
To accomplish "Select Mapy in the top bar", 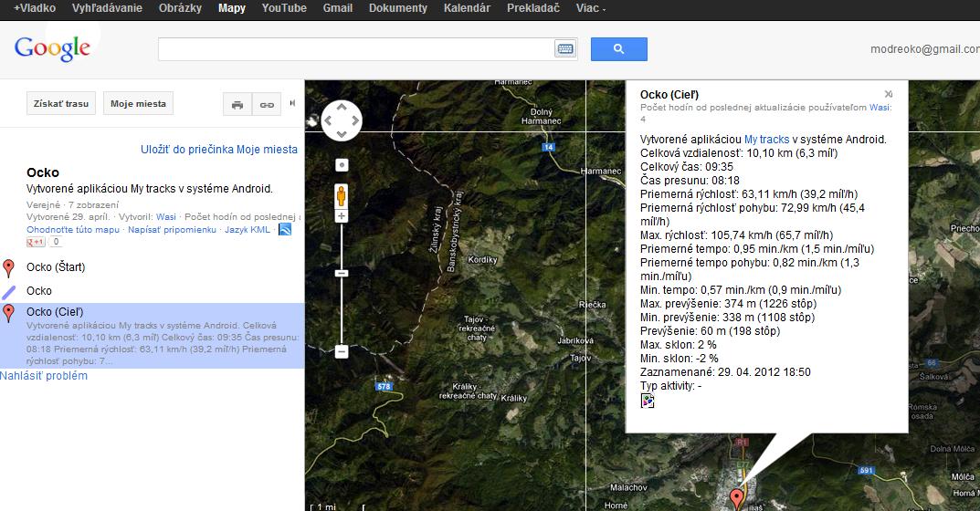I will point(232,8).
